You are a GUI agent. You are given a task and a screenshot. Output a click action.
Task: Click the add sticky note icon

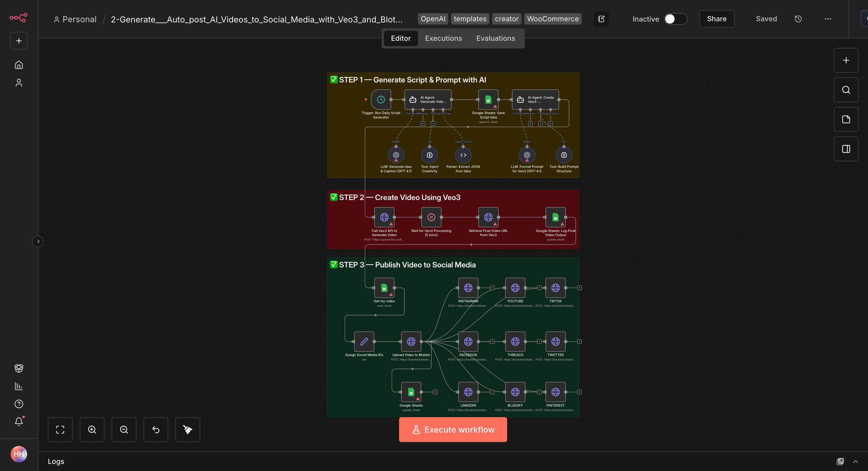(846, 119)
